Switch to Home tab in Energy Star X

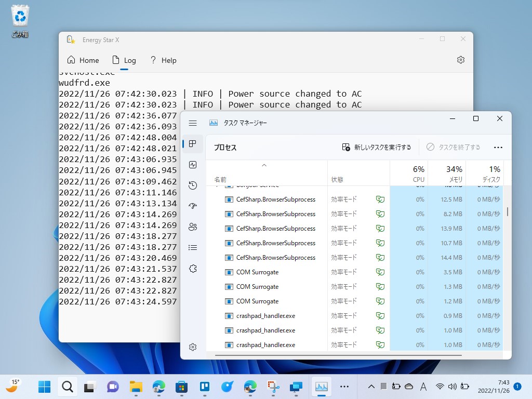point(83,60)
